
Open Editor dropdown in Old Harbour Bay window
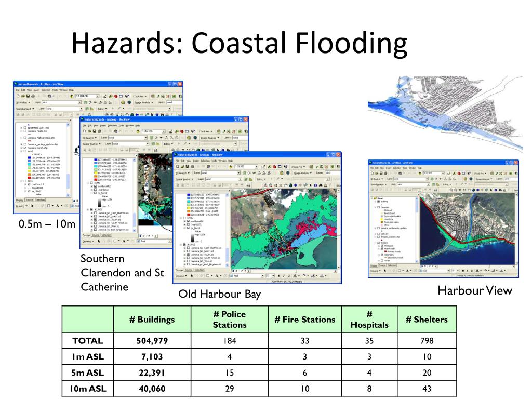pyautogui.click(x=261, y=179)
